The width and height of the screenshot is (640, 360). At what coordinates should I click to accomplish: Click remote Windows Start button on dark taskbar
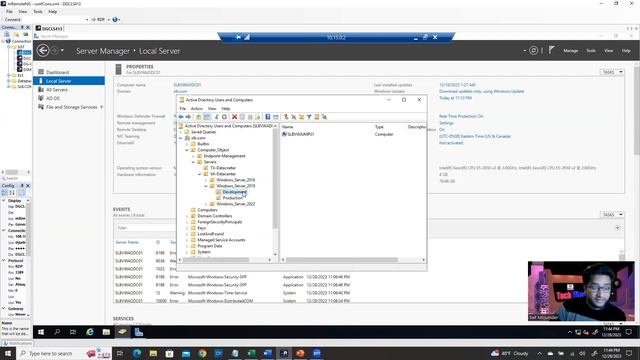tap(41, 332)
